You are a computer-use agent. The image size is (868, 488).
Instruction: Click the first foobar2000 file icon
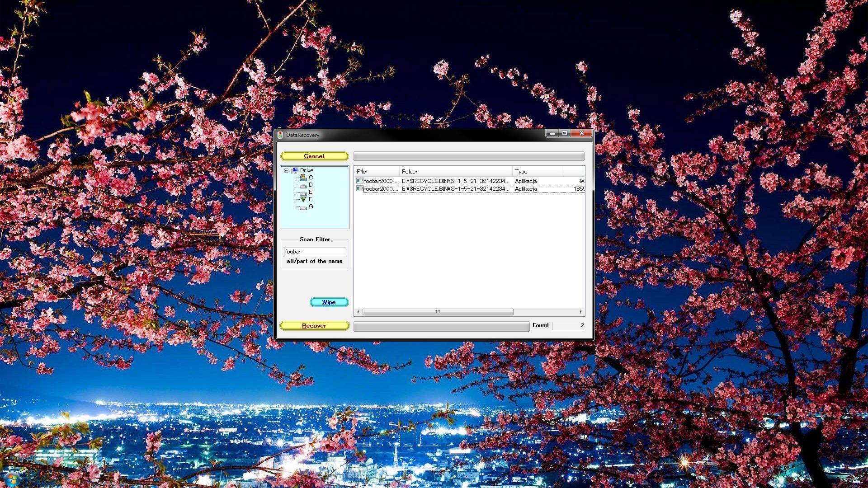360,181
